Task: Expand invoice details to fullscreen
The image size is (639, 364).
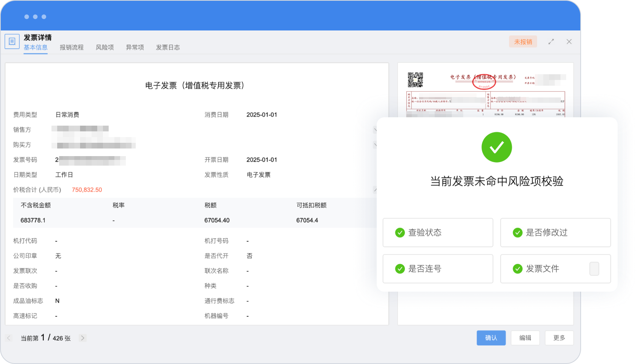Action: [551, 42]
